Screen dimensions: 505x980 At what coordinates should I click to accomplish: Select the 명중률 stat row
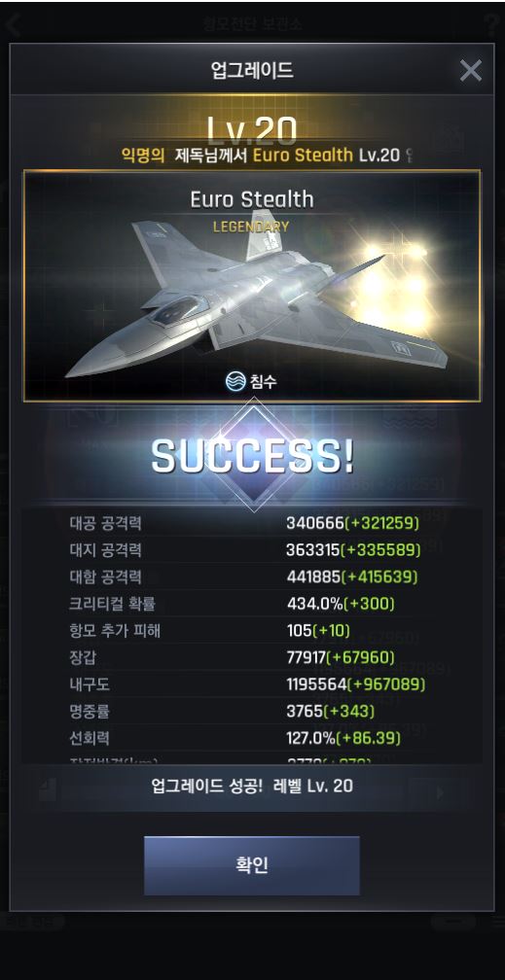pos(252,711)
